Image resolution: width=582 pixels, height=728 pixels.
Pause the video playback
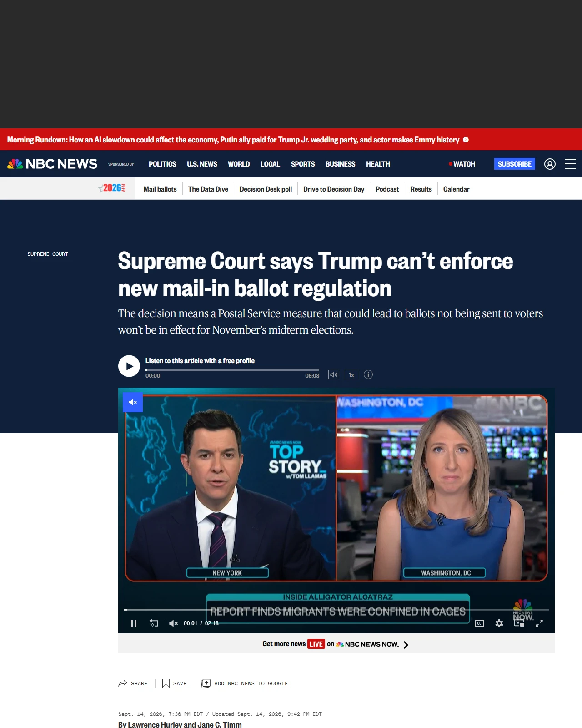click(134, 623)
